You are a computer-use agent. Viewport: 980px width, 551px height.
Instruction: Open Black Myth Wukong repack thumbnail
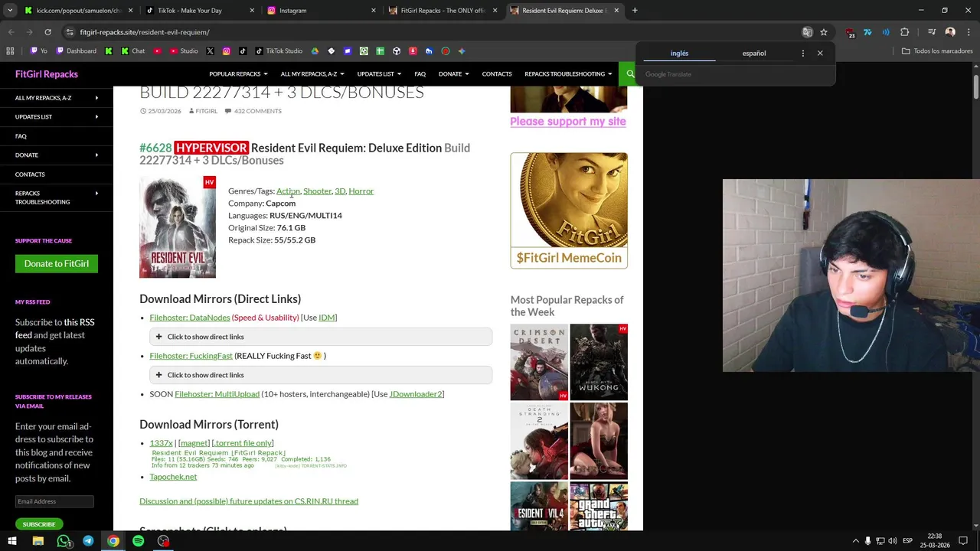tap(599, 363)
